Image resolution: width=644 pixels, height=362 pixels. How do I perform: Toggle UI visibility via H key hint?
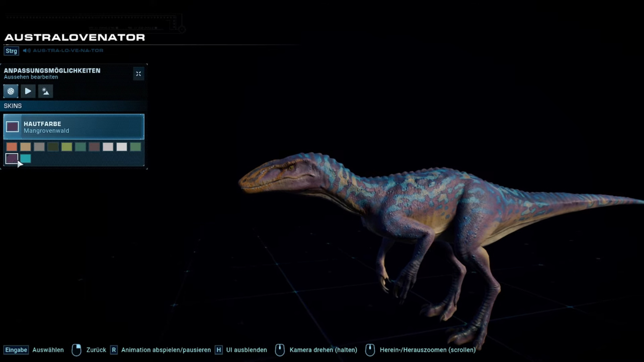(218, 350)
